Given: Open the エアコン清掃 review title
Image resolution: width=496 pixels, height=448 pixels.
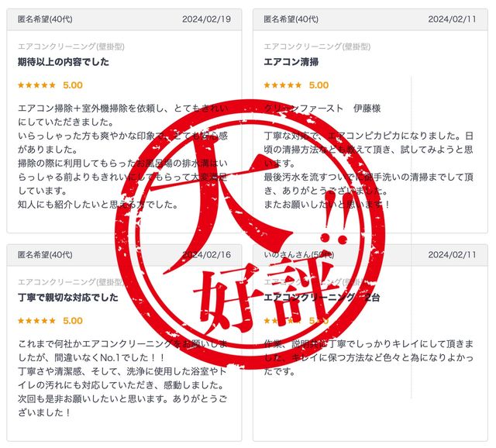Looking at the screenshot, I should [x=291, y=62].
